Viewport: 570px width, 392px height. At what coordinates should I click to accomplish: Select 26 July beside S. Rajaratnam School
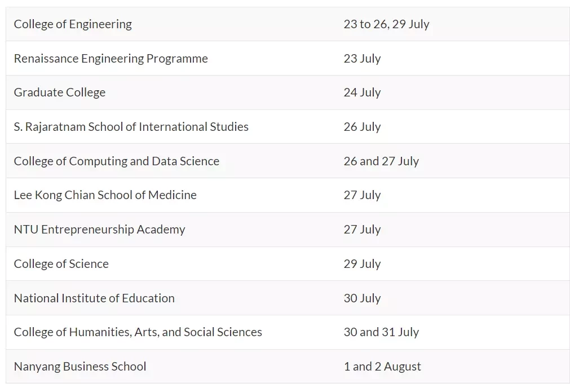(x=362, y=127)
